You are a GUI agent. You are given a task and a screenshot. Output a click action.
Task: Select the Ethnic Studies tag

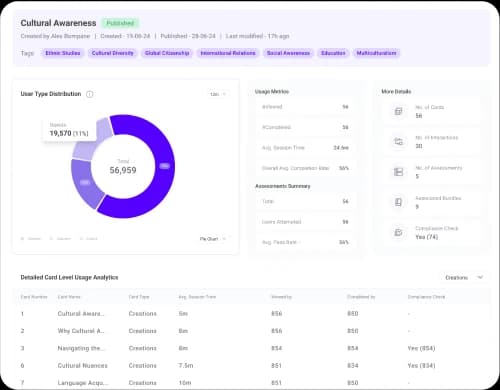pos(63,53)
